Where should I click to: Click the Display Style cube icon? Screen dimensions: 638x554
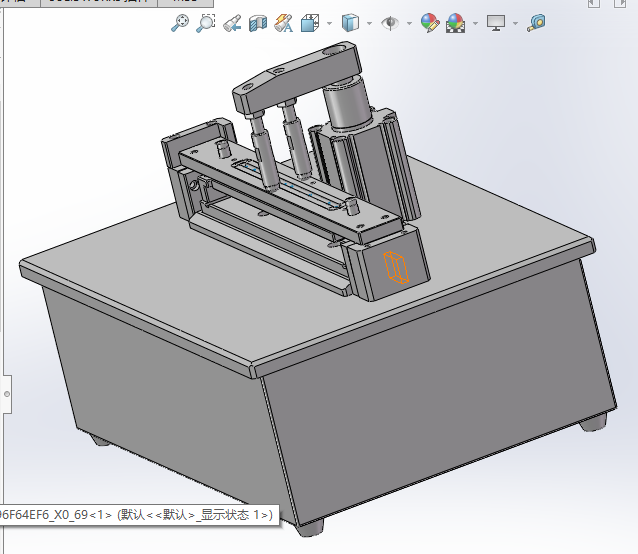point(350,22)
